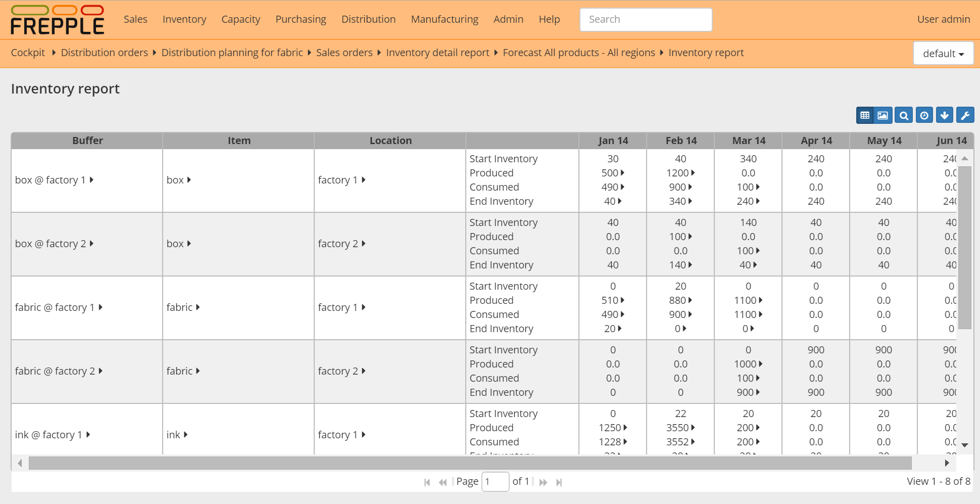Open the Manufacturing menu
The image size is (980, 504).
pos(445,19)
